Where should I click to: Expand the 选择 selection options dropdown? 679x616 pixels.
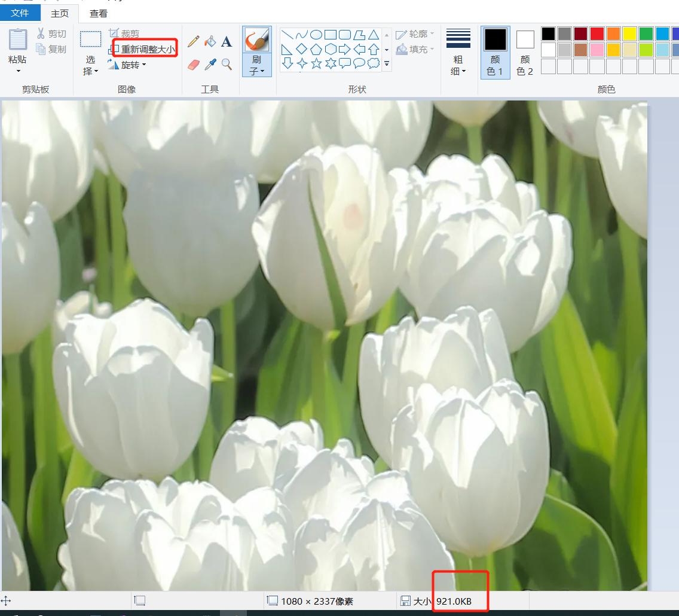pyautogui.click(x=90, y=66)
